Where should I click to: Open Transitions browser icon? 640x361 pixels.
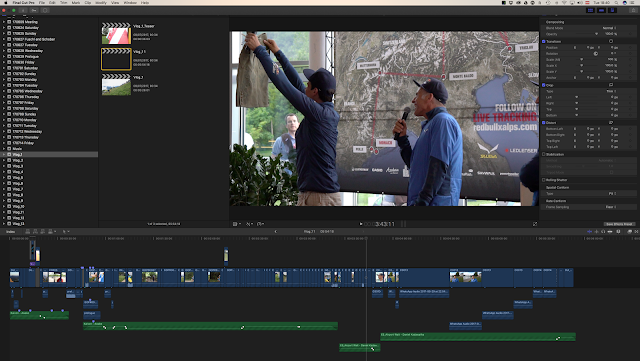(x=636, y=232)
